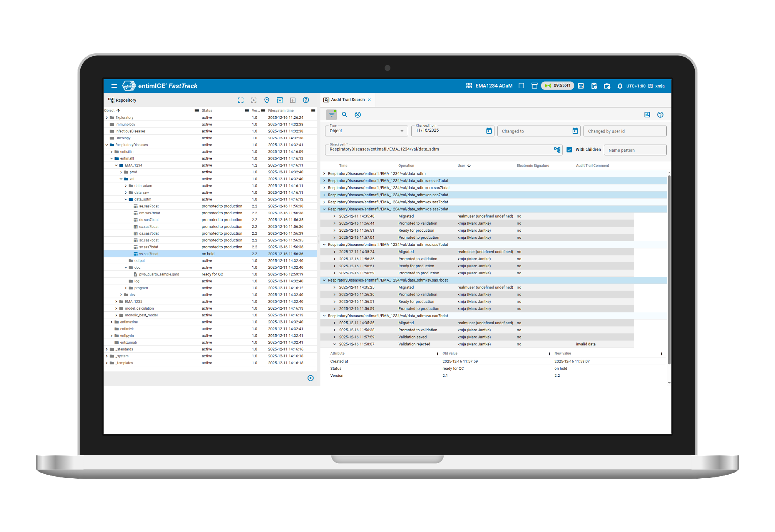Open the Changed from calendar picker
Screen dimensions: 775x532
pyautogui.click(x=489, y=131)
